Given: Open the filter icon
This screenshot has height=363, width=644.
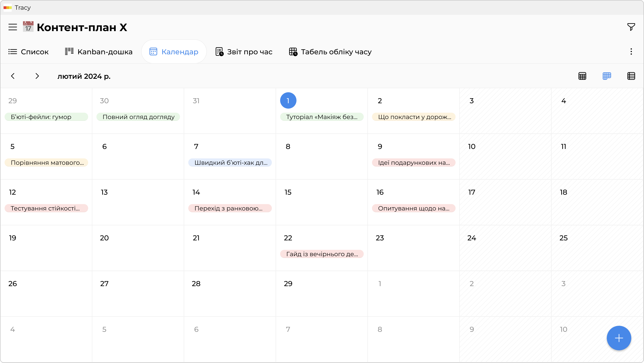Looking at the screenshot, I should (631, 27).
